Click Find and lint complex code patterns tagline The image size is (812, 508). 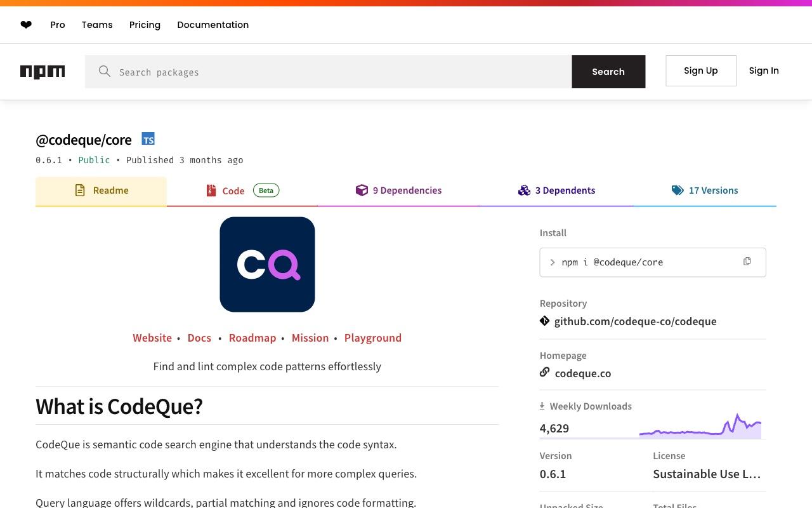click(267, 366)
